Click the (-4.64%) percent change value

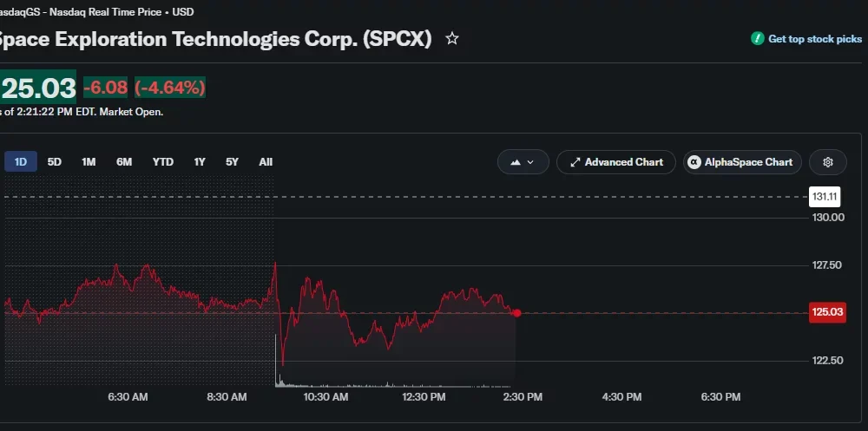170,88
